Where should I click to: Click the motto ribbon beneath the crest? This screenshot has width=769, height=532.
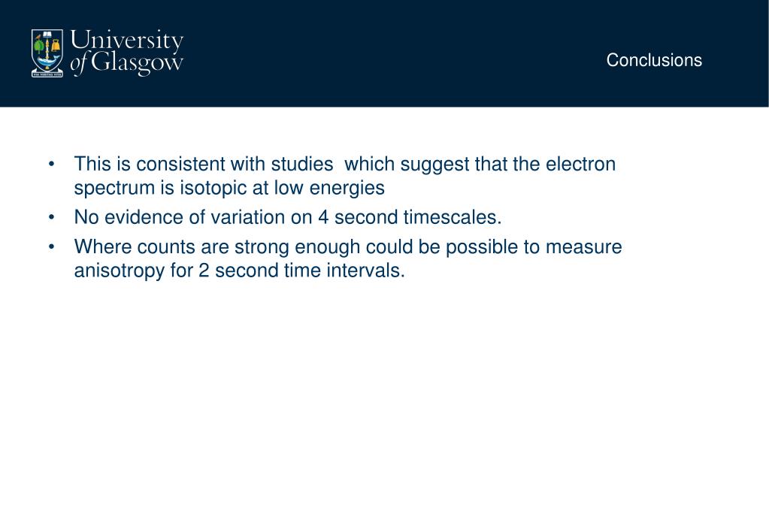tap(47, 74)
